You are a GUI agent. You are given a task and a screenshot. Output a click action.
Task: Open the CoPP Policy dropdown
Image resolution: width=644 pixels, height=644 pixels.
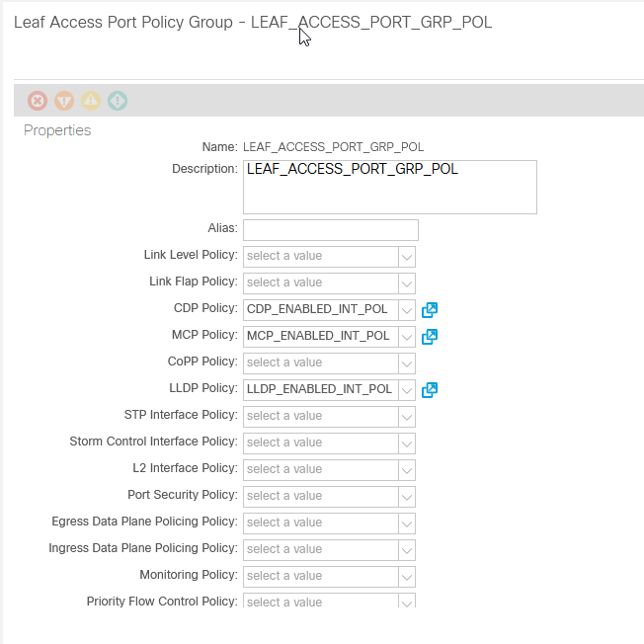[x=406, y=363]
